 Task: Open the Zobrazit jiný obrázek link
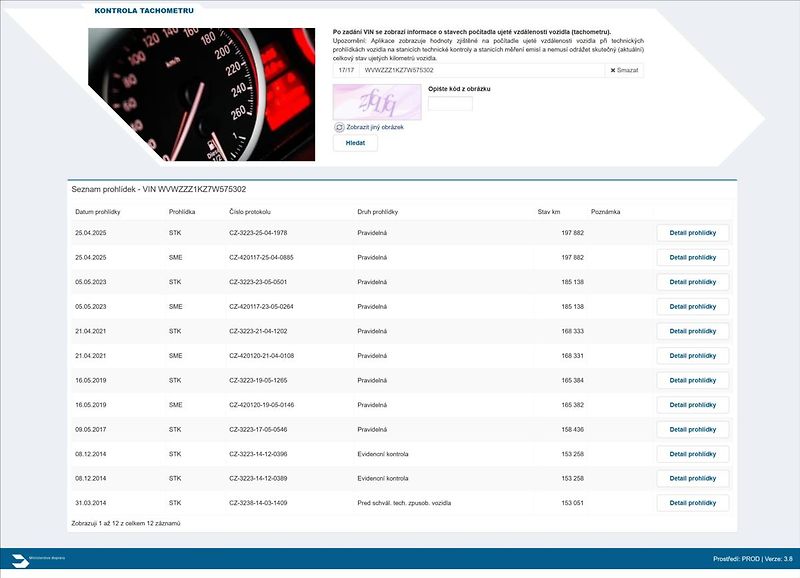pos(375,127)
